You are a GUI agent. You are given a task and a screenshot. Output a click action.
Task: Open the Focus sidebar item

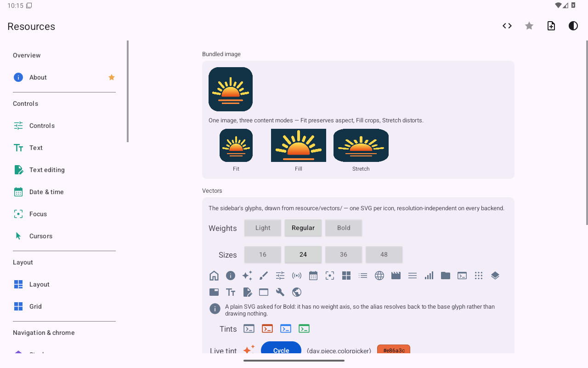[64, 214]
